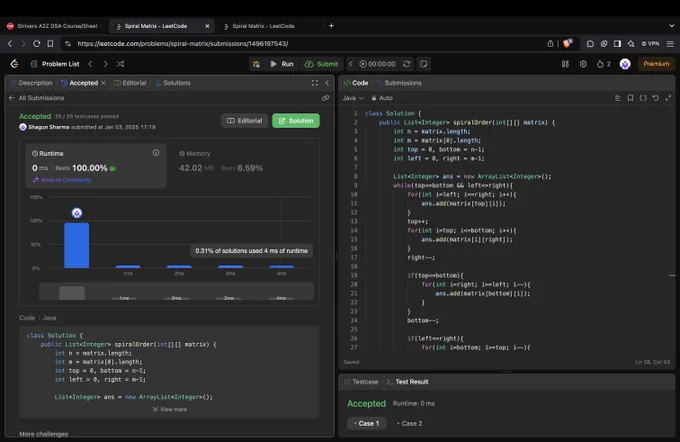
Task: Select the Case 2 button
Action: pyautogui.click(x=410, y=423)
